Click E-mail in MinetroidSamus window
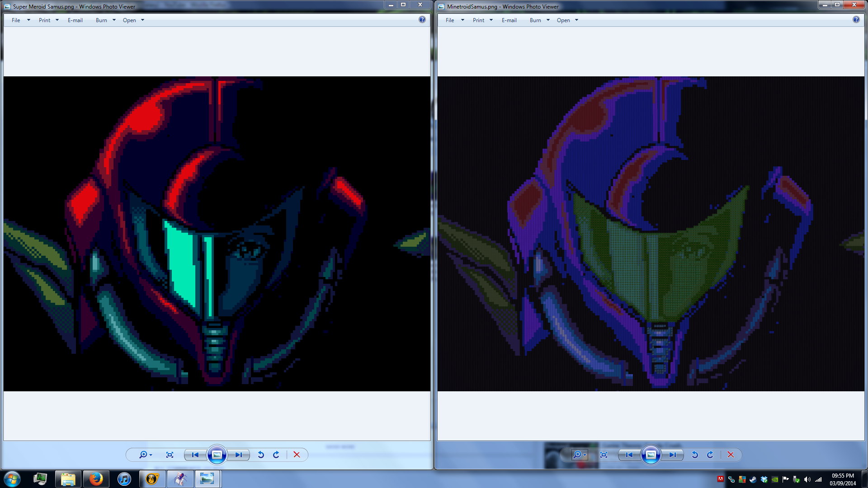 [509, 20]
